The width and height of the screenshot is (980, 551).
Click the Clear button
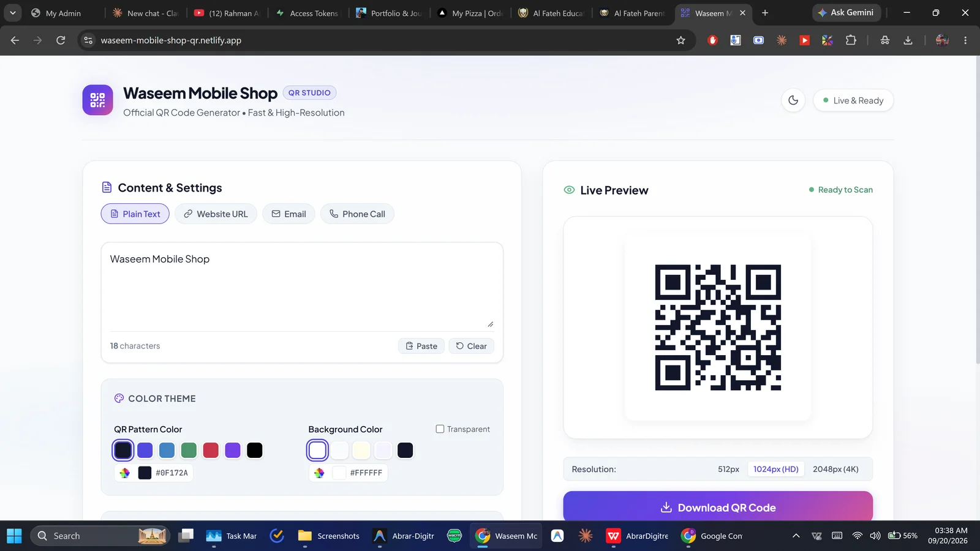471,346
